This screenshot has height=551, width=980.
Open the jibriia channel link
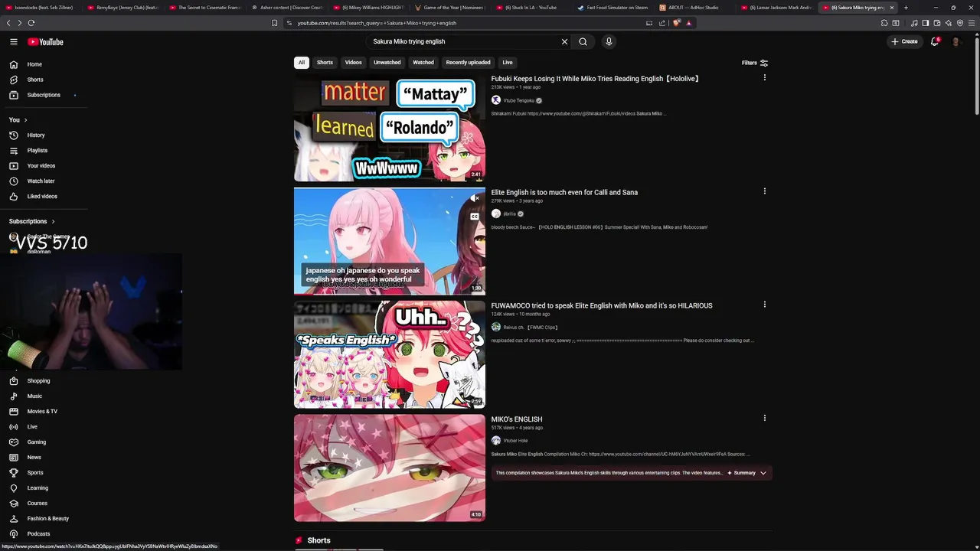[x=509, y=214]
